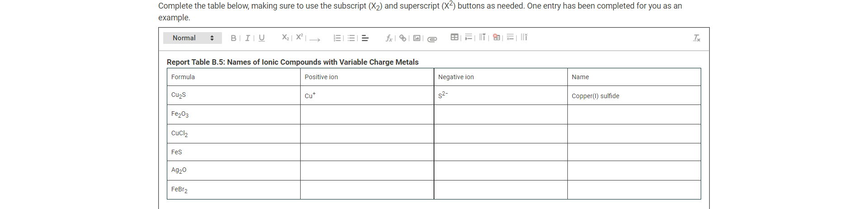
Task: Delete the table row
Action: pyautogui.click(x=510, y=37)
